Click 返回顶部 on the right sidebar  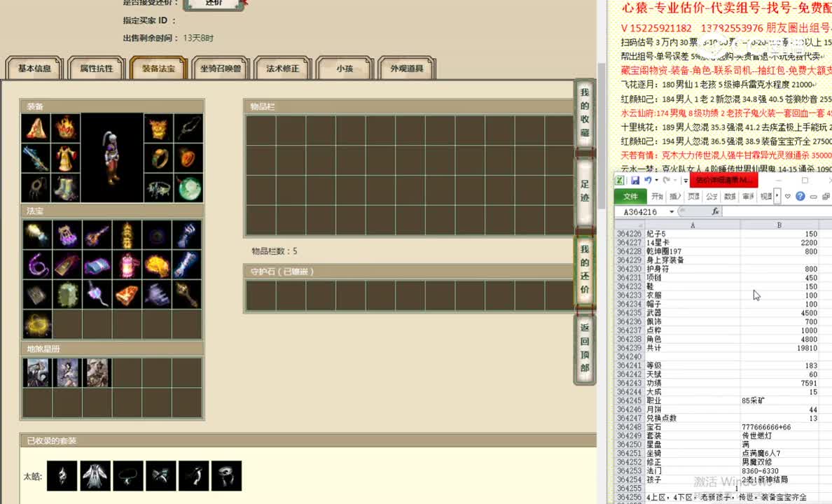coord(585,344)
